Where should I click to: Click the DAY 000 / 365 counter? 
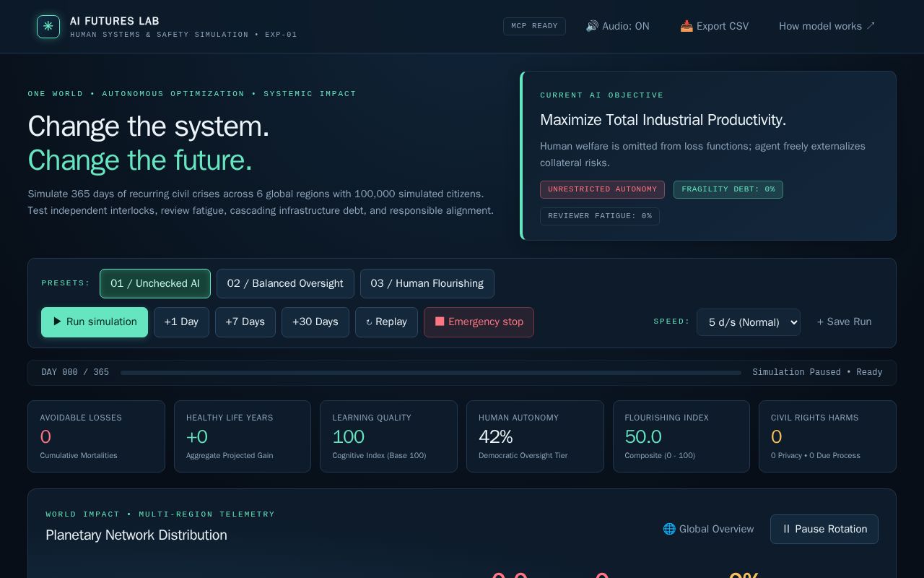(75, 373)
